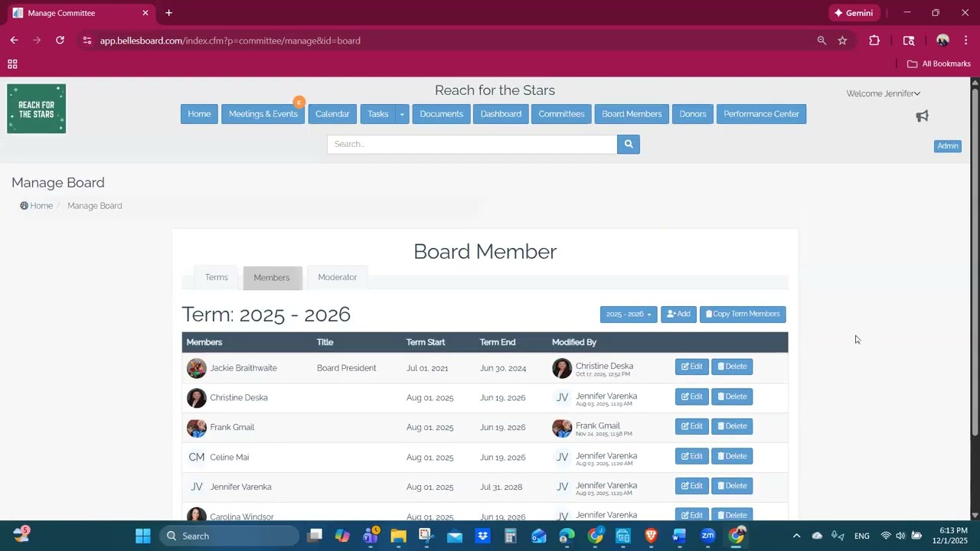Image resolution: width=980 pixels, height=551 pixels.
Task: Click the Reach for the Stars logo
Action: click(37, 109)
